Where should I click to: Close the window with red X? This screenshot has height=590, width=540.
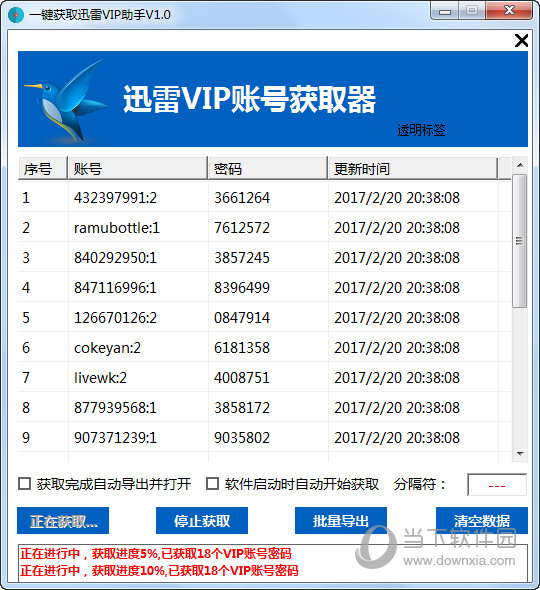509,11
